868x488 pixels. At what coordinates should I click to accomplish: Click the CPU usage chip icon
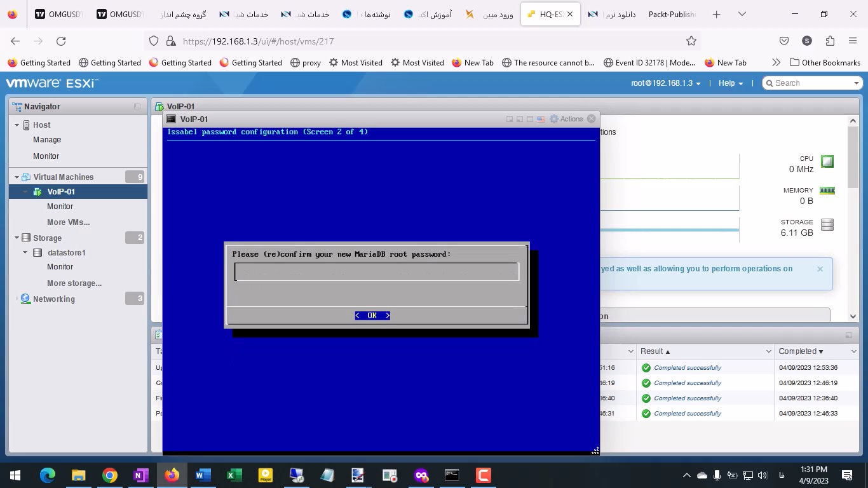827,161
